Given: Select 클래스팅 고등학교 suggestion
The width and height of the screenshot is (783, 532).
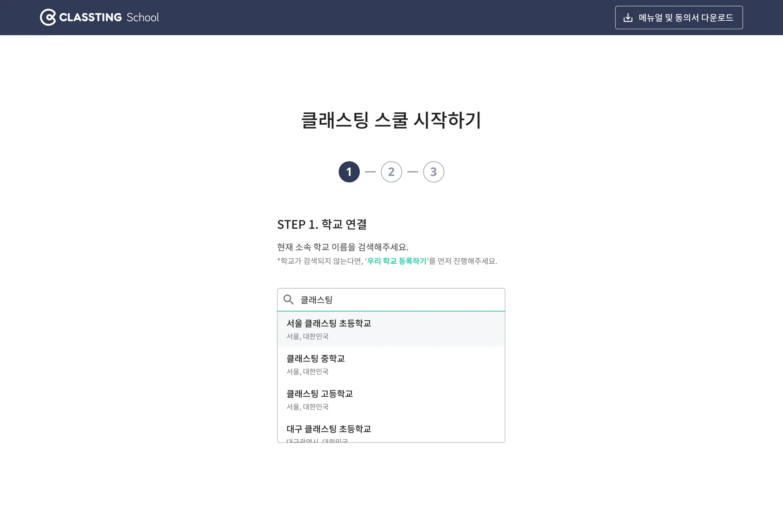Looking at the screenshot, I should [320, 394].
